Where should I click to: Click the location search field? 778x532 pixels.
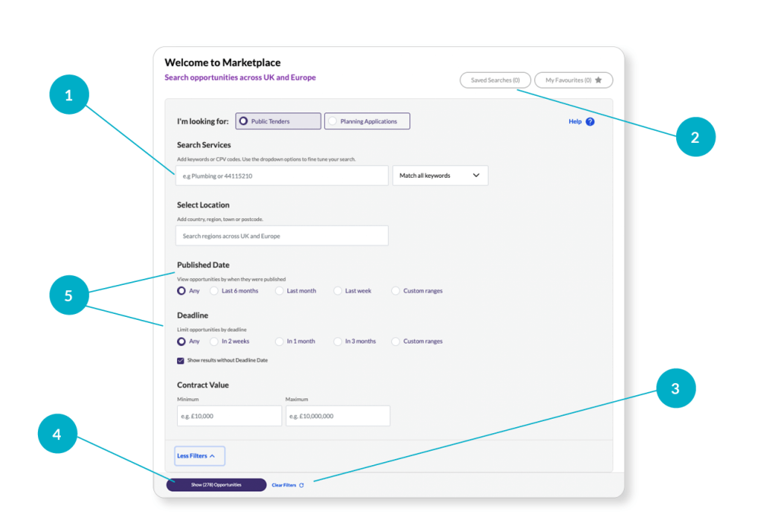pos(281,236)
